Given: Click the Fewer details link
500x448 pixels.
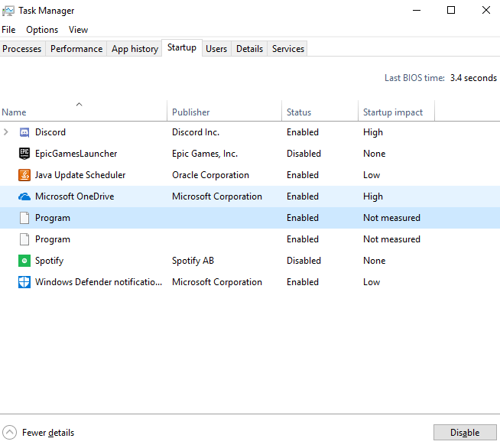Looking at the screenshot, I should (x=48, y=433).
